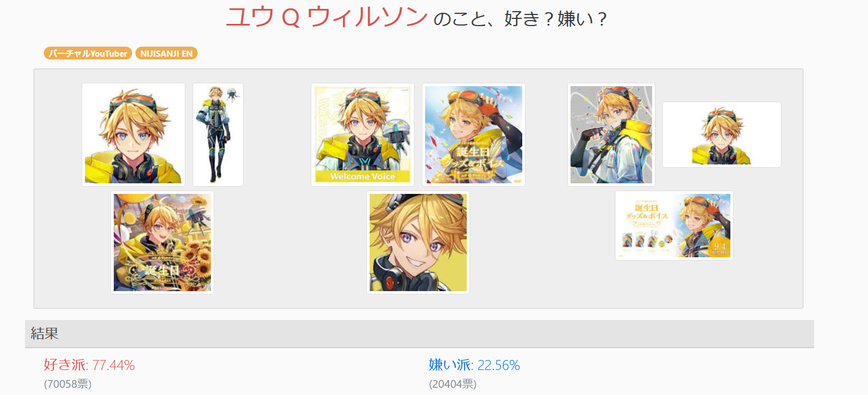The image size is (868, 395).
Task: Open the full-body standing character thumbnail
Action: click(218, 135)
